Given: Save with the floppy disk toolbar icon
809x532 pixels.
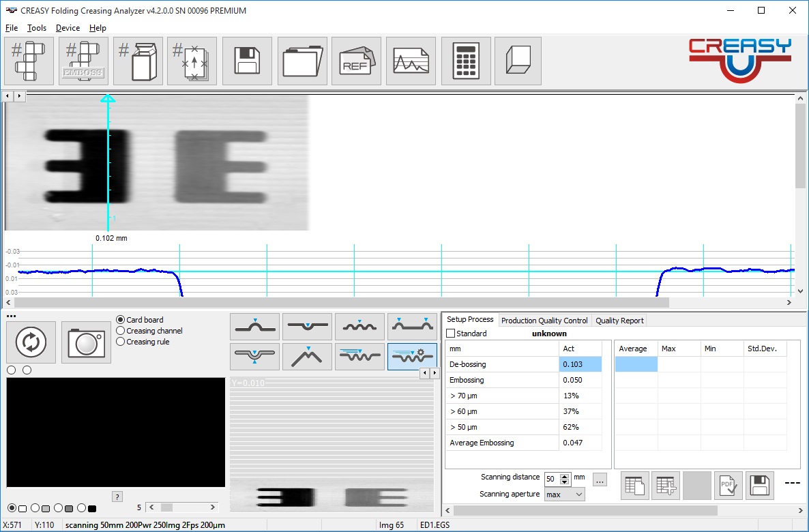Looking at the screenshot, I should 247,61.
